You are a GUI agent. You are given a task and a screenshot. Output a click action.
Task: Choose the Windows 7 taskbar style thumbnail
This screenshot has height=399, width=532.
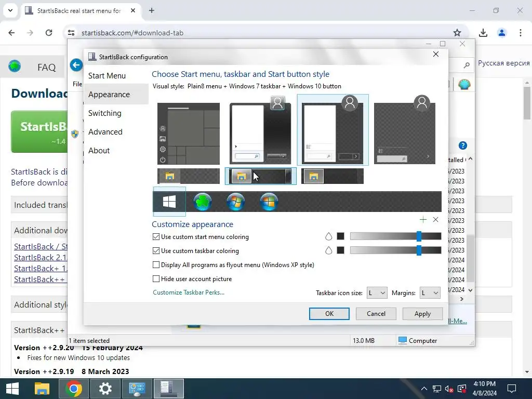[x=261, y=176]
